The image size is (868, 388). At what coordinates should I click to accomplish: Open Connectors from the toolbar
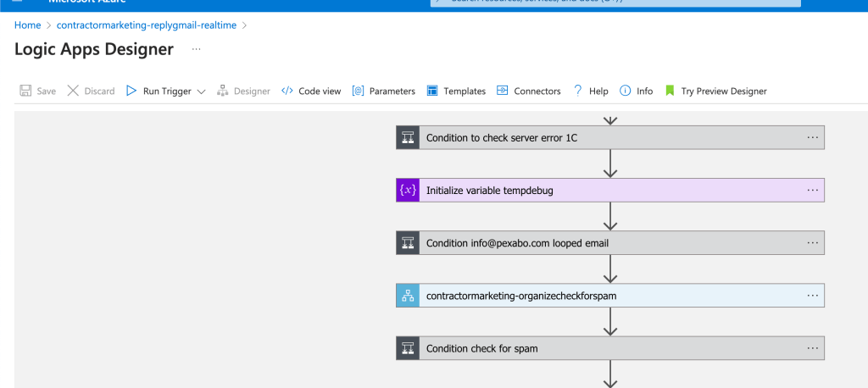tap(528, 91)
